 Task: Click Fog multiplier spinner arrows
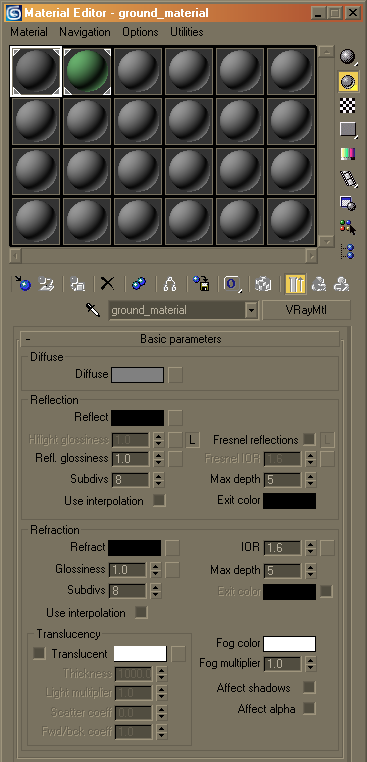click(x=311, y=663)
